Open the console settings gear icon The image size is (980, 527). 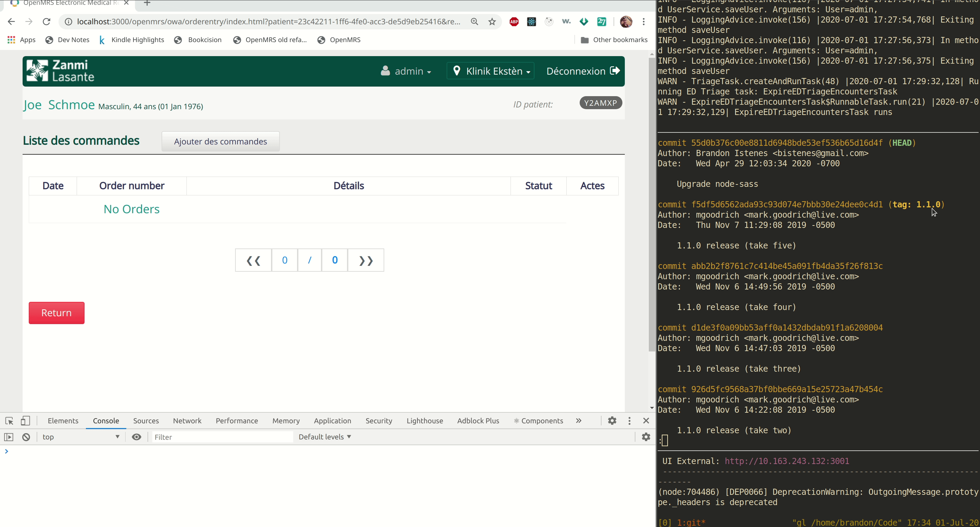[x=646, y=437]
